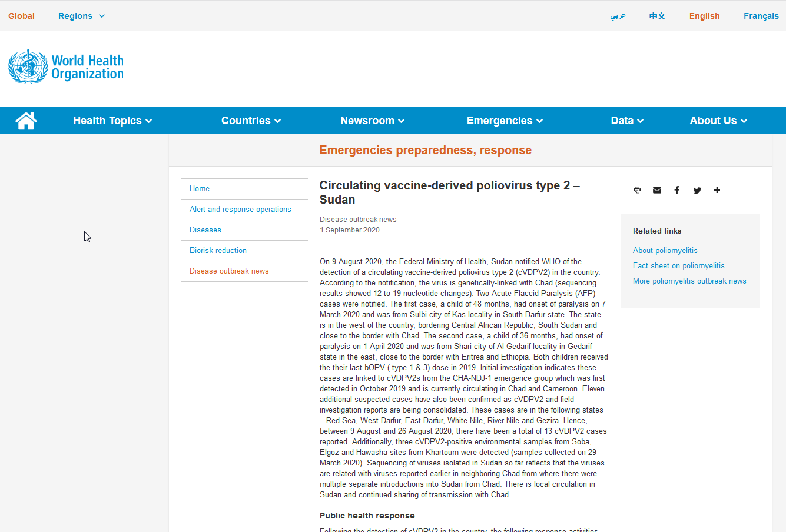
Task: Open the Health Topics menu
Action: 112,121
